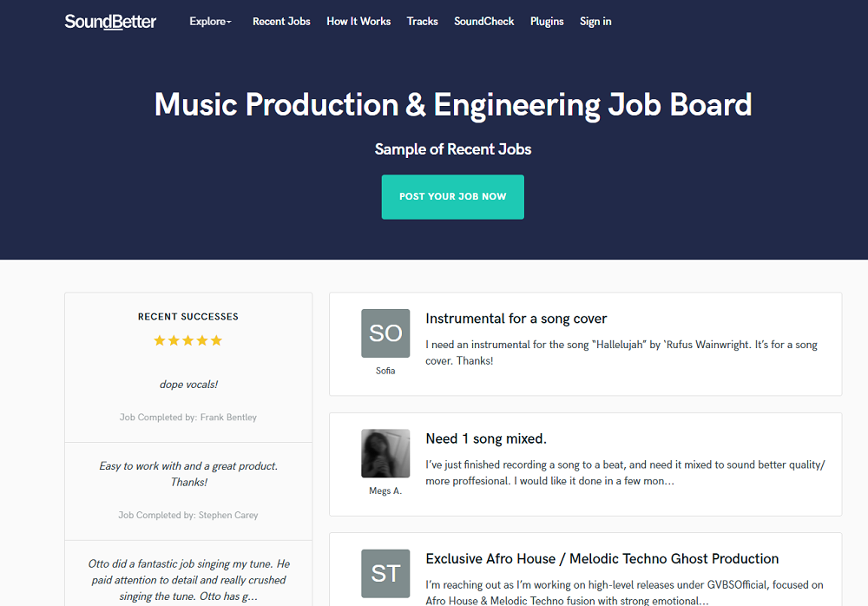Click the Hallelujah instrumental job description
868x606 pixels.
(x=621, y=352)
